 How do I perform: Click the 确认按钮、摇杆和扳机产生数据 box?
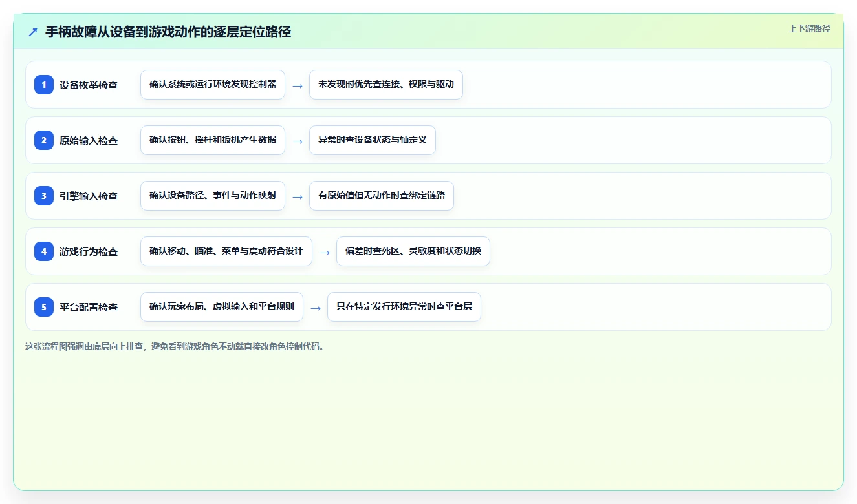[213, 140]
